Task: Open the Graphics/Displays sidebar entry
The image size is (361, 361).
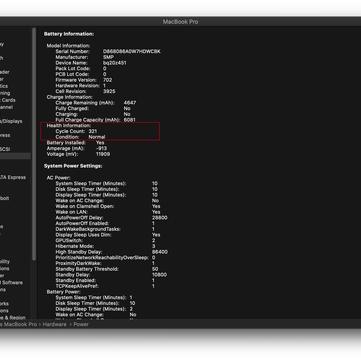Action: tap(10, 121)
